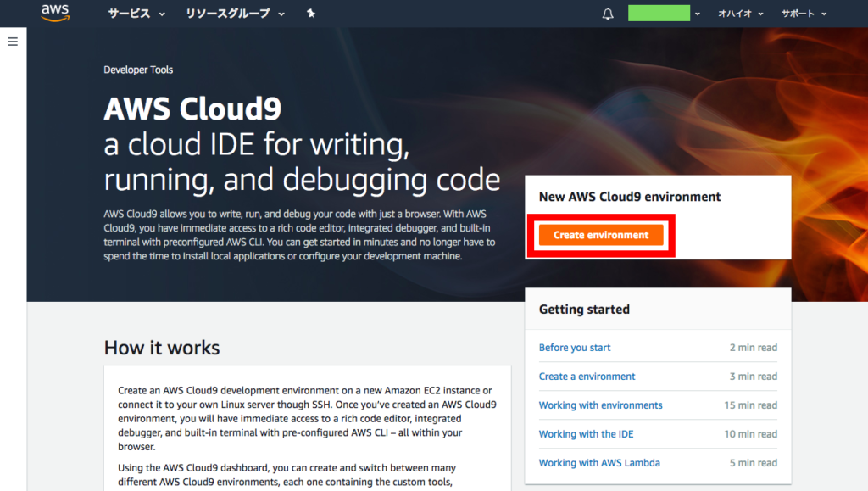
Task: Click the AWS Cloud9 title heading
Action: pos(192,109)
